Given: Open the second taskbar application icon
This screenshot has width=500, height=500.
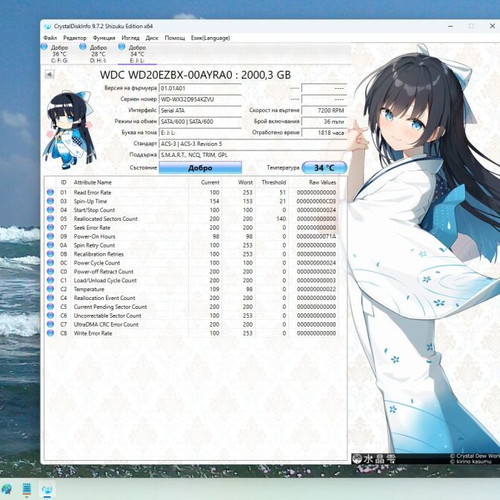Looking at the screenshot, I should point(27,489).
